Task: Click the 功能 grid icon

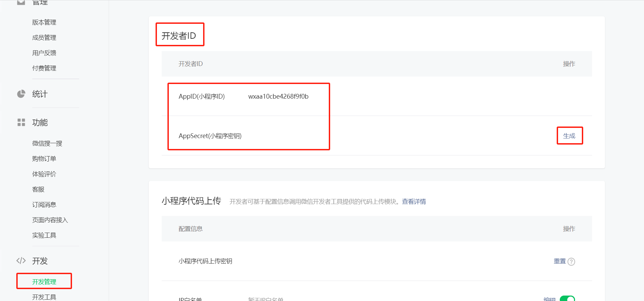Action: 21,122
